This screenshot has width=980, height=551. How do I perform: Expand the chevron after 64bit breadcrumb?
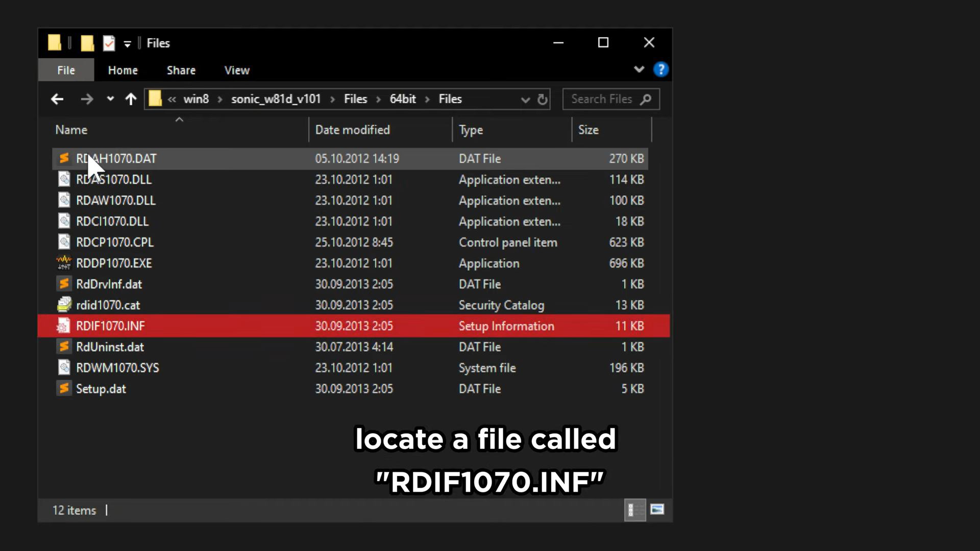tap(428, 99)
